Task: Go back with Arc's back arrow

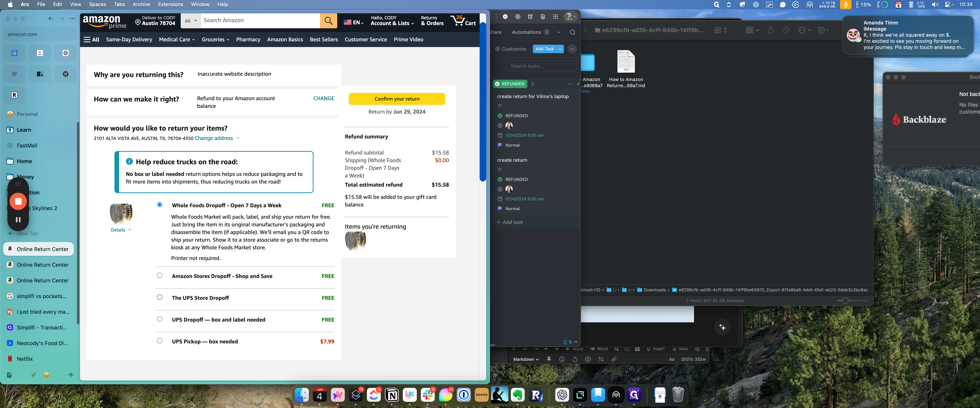Action: [51, 18]
